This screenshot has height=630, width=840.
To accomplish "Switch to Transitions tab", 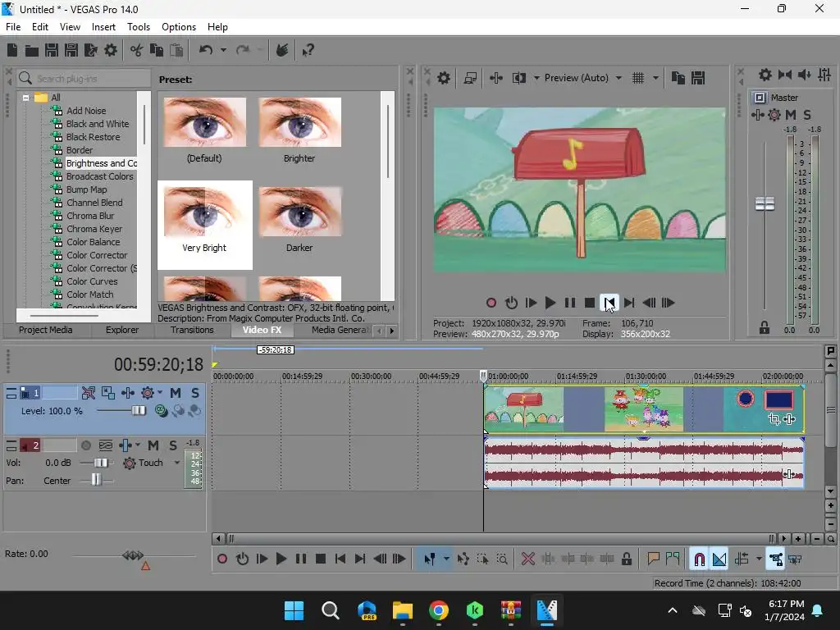I will [x=192, y=330].
